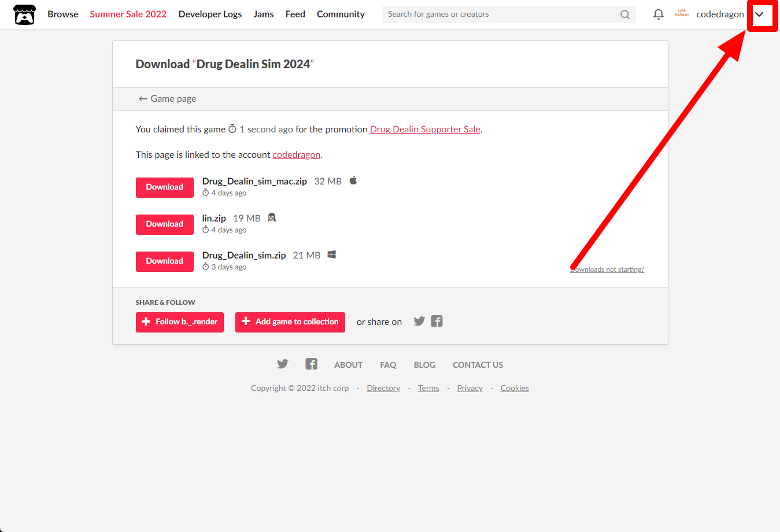
Task: Open the itch.io home logo
Action: (x=24, y=14)
